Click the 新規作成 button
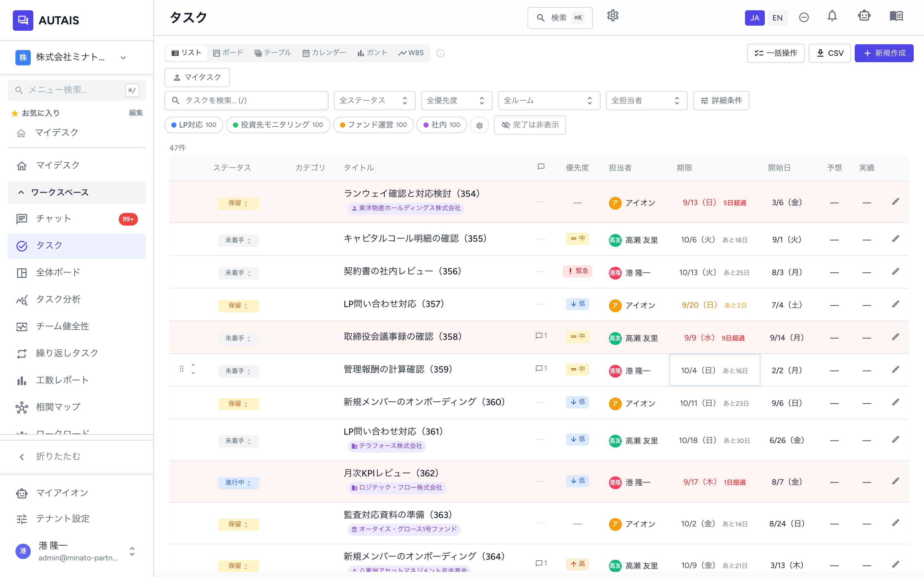The width and height of the screenshot is (924, 577). 884,54
